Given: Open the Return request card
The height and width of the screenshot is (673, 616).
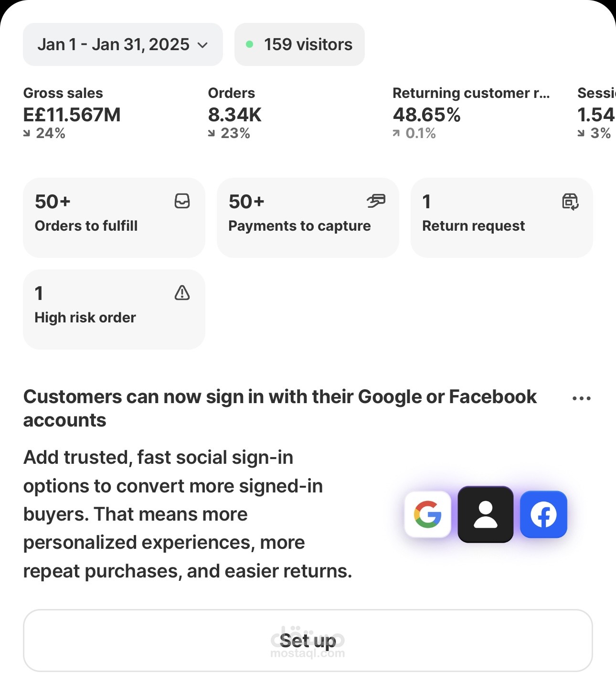Looking at the screenshot, I should [x=502, y=218].
